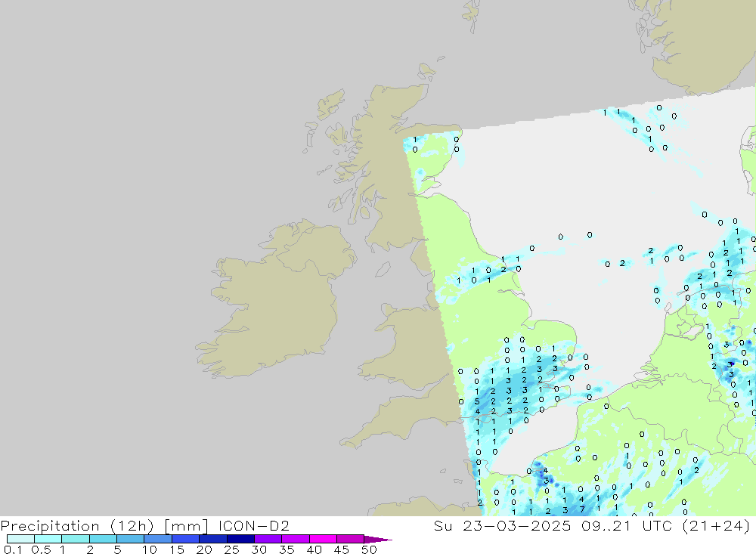The height and width of the screenshot is (554, 756).
Task: Click the precipitation value '7' on the map
Action: coord(582,509)
